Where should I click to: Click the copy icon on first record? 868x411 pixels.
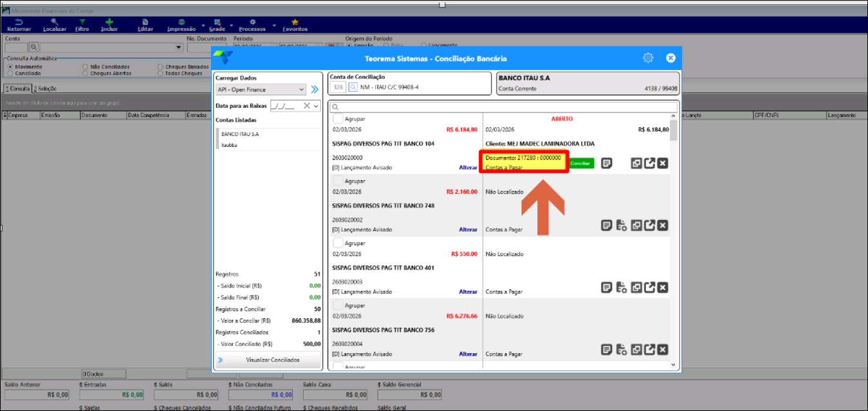(x=636, y=163)
